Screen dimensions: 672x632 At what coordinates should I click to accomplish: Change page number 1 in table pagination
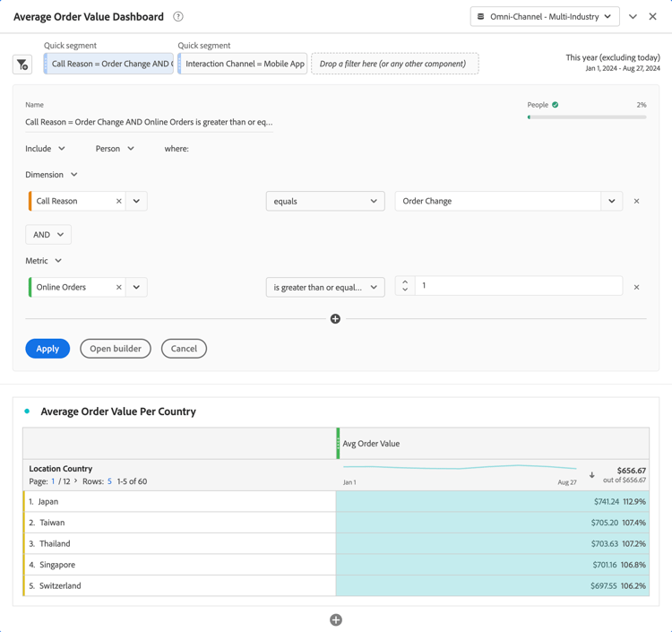click(x=53, y=481)
